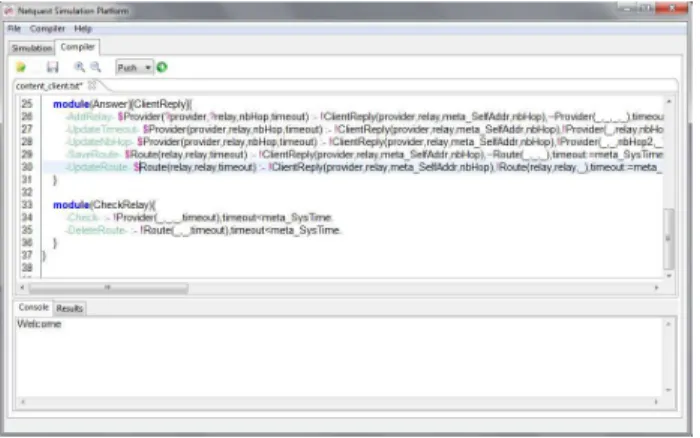This screenshot has width=700, height=438.
Task: Click the open file icon in toolbar
Action: click(21, 67)
